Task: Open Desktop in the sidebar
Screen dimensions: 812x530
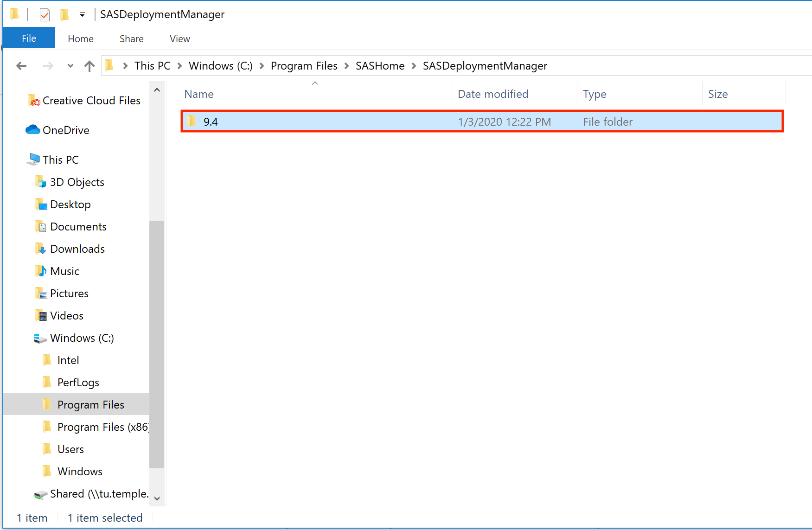Action: (70, 204)
